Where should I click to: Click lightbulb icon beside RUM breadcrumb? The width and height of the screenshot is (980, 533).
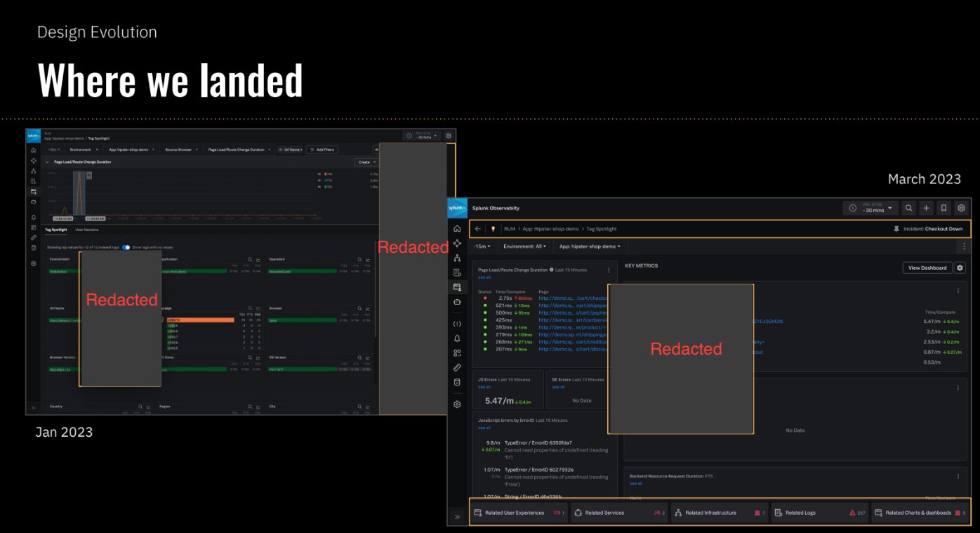(493, 229)
